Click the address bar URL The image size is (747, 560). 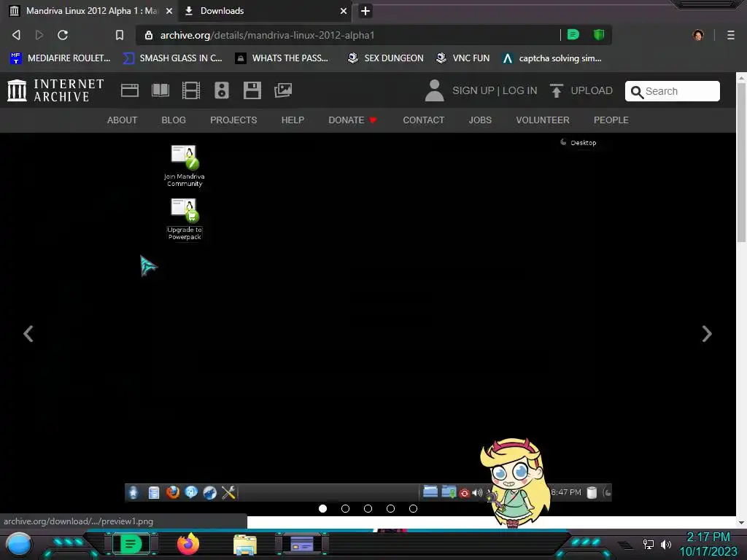point(267,35)
